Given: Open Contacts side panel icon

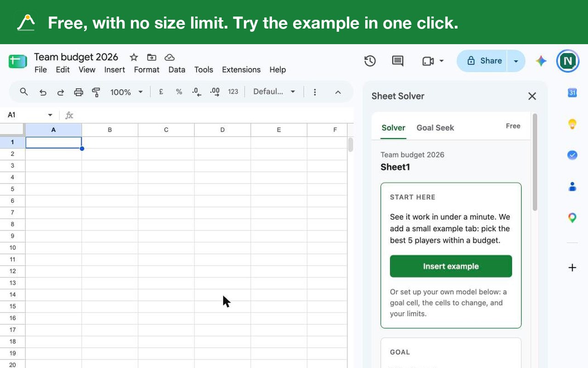Looking at the screenshot, I should pyautogui.click(x=572, y=186).
